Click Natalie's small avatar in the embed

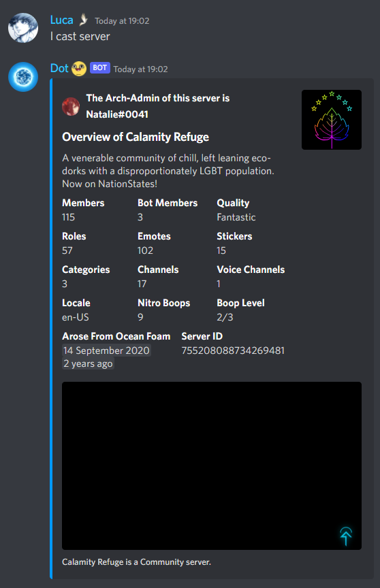click(71, 106)
